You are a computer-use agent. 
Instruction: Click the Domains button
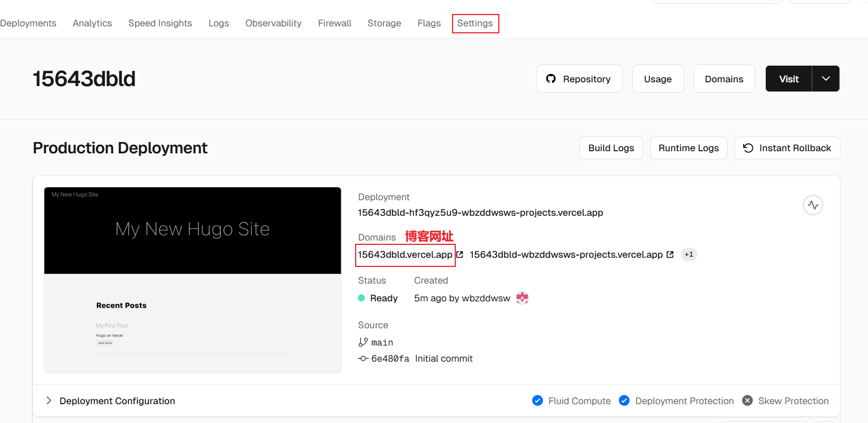pyautogui.click(x=724, y=79)
